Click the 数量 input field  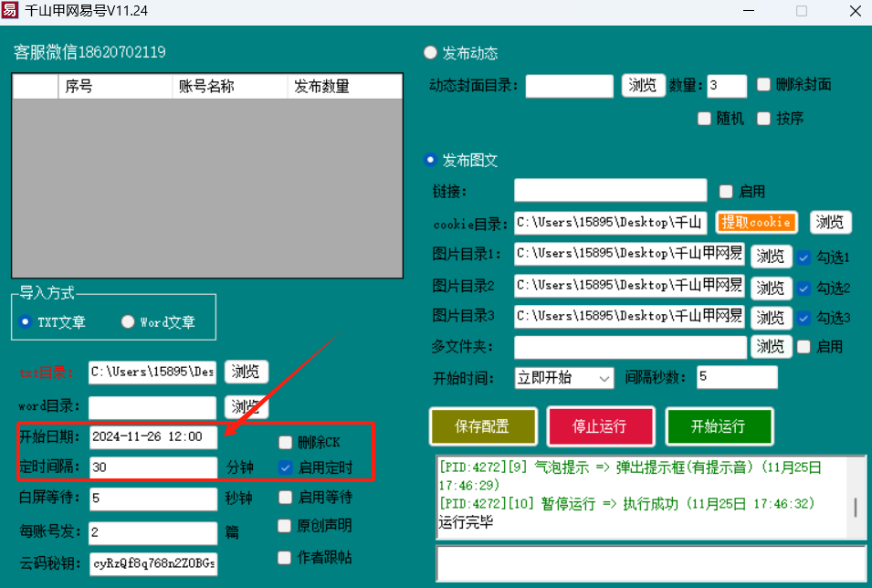(x=727, y=86)
